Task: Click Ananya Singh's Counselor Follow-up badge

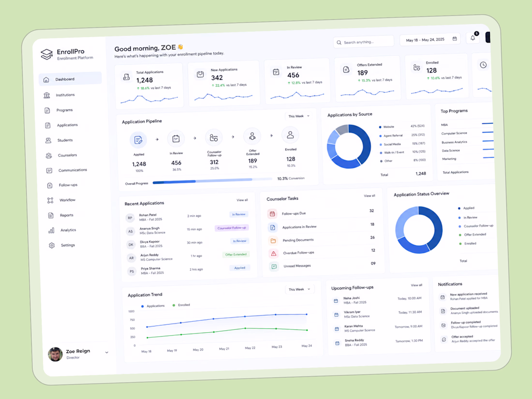Action: [x=232, y=228]
